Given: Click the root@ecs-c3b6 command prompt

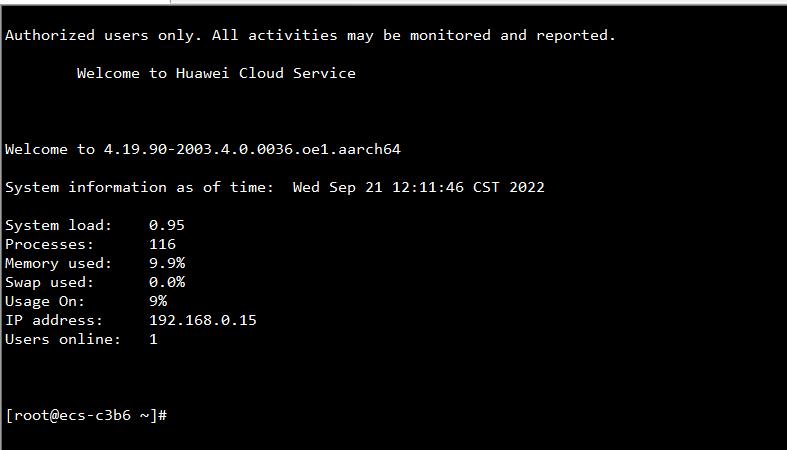Looking at the screenshot, I should pyautogui.click(x=85, y=415).
